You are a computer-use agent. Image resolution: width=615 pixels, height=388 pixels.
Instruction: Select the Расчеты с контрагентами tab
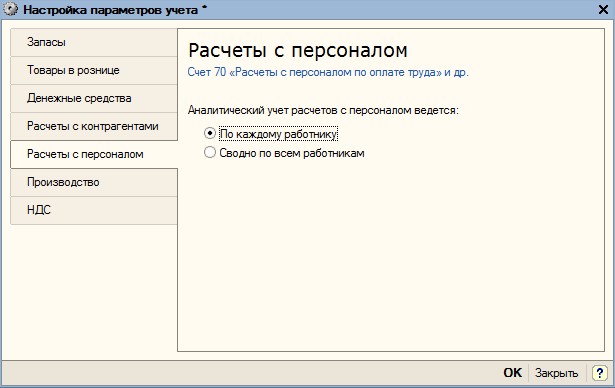94,126
